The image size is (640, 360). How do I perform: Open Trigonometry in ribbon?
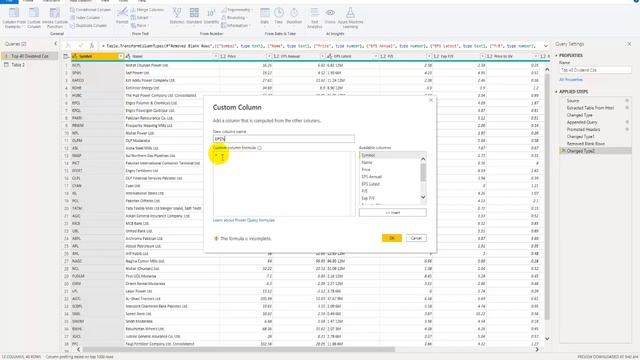[237, 10]
